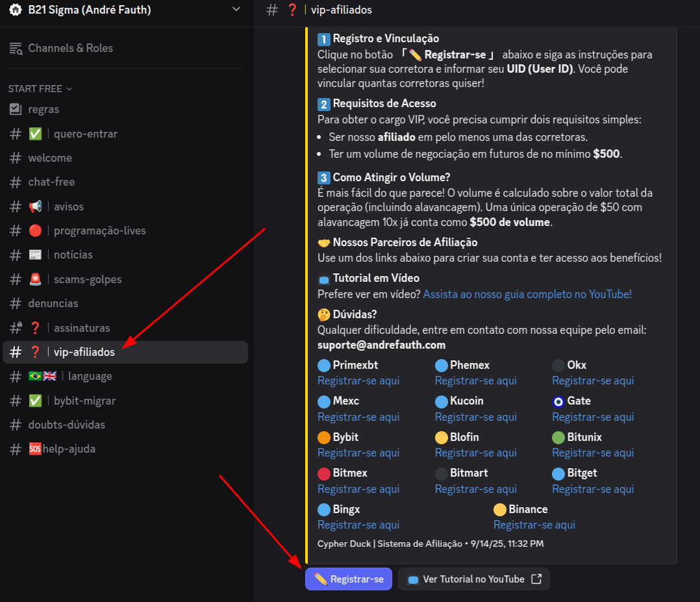Image resolution: width=700 pixels, height=602 pixels.
Task: Click Registrar-se aqui under Bingx
Action: (358, 525)
